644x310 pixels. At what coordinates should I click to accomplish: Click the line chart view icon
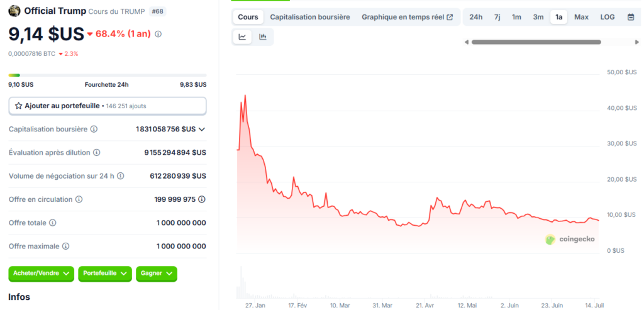coord(242,37)
